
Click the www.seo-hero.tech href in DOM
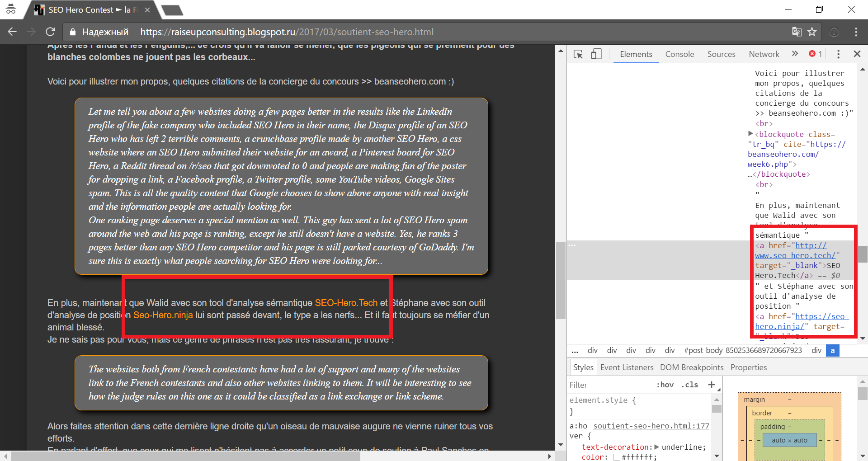pyautogui.click(x=795, y=250)
